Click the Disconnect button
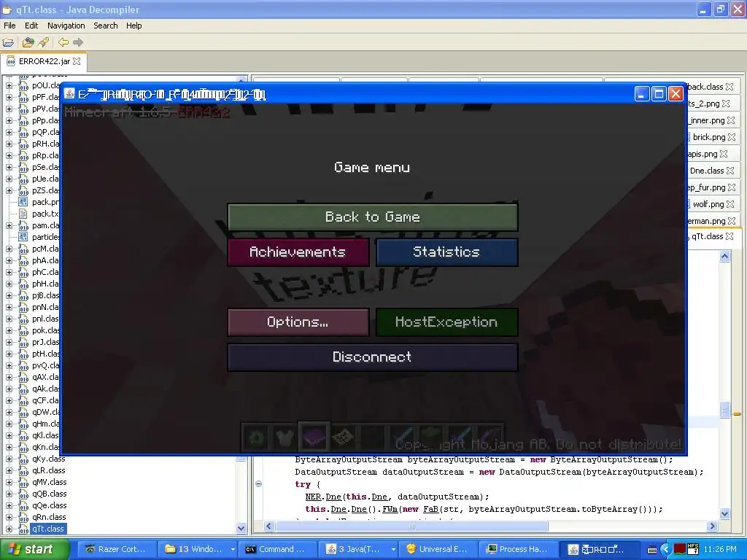 [x=373, y=357]
